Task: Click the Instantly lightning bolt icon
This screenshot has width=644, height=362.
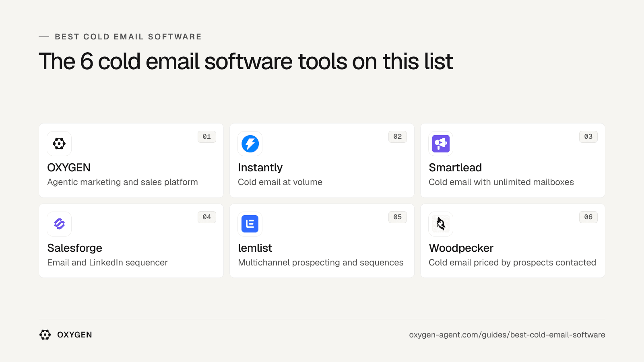Action: [x=250, y=144]
